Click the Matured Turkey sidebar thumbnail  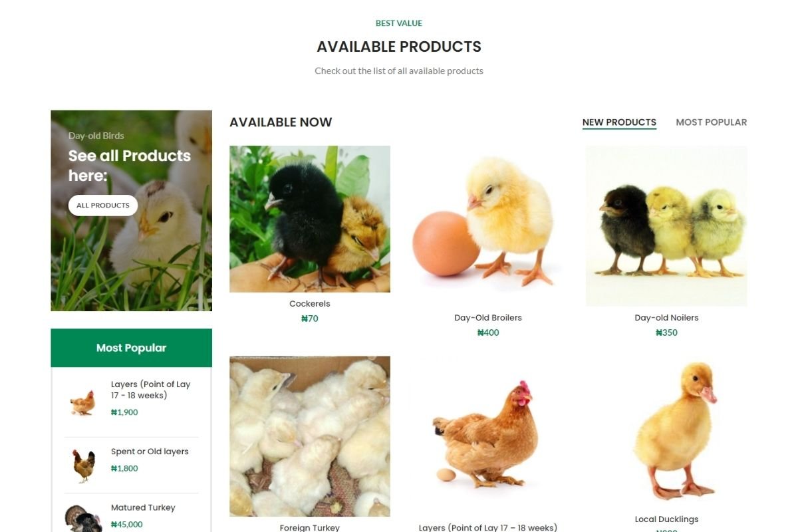83,518
